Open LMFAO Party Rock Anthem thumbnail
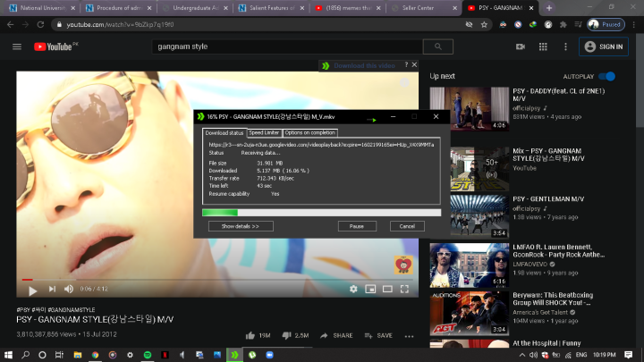Viewport: 644px width, 362px height. pyautogui.click(x=470, y=265)
